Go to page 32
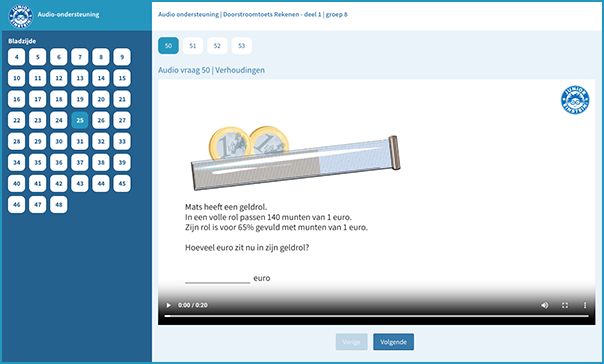 click(101, 141)
